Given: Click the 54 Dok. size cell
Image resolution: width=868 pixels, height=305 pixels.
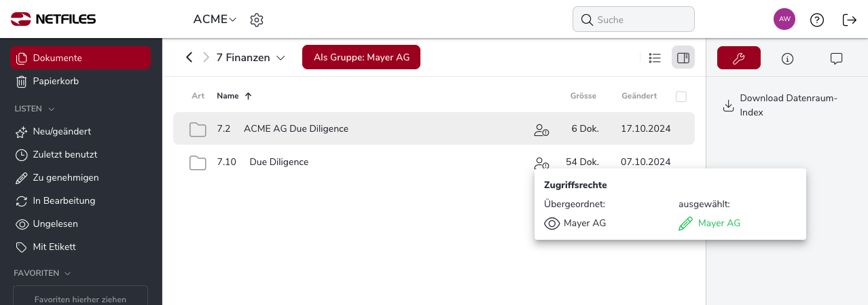Looking at the screenshot, I should click(582, 162).
